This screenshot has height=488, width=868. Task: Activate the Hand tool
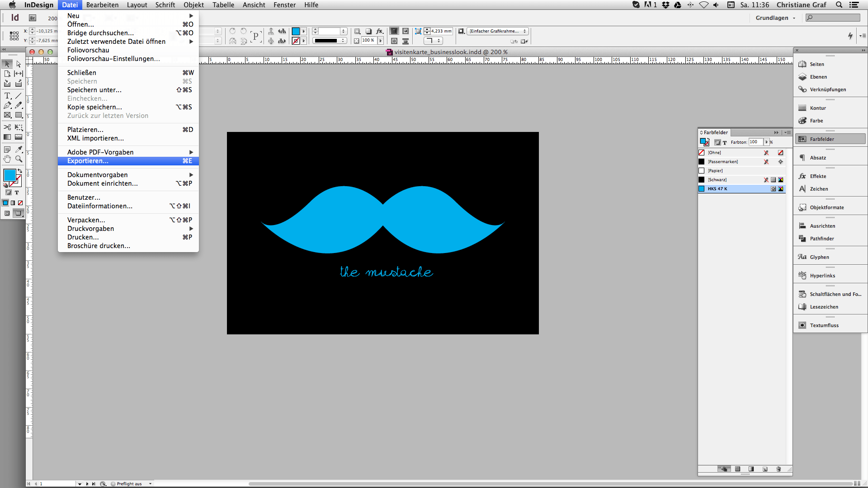[x=7, y=159]
